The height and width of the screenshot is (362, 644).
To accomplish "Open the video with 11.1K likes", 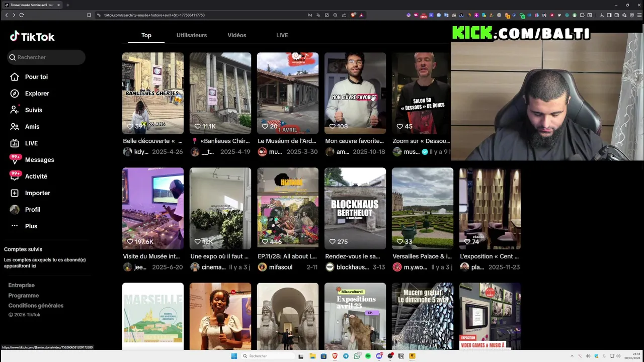I will coord(220,93).
